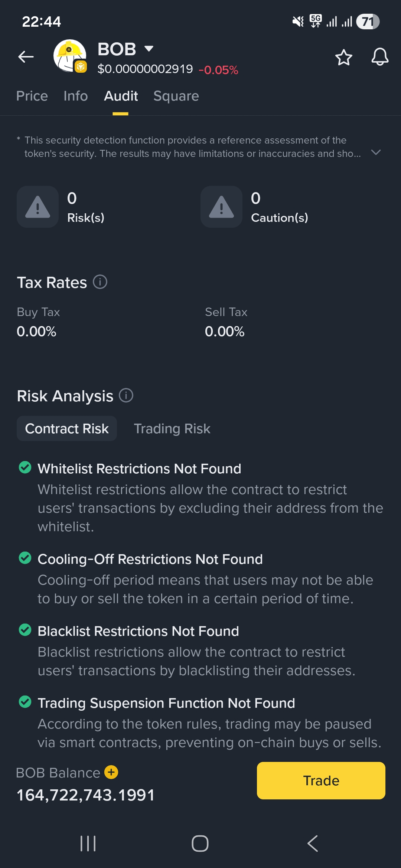The image size is (401, 868).
Task: Switch to the Price tab
Action: click(x=32, y=96)
